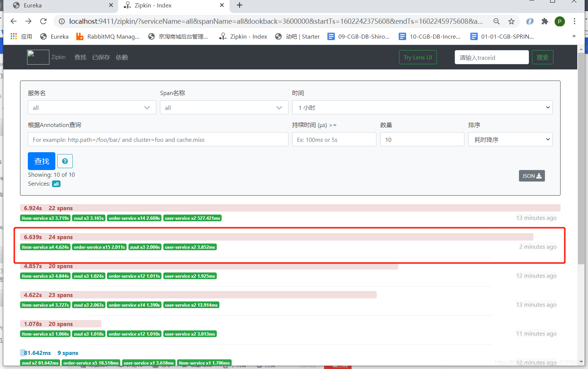Viewport: 588px width, 369px height.
Task: Open RabbitMQ Management bookmark
Action: 108,36
